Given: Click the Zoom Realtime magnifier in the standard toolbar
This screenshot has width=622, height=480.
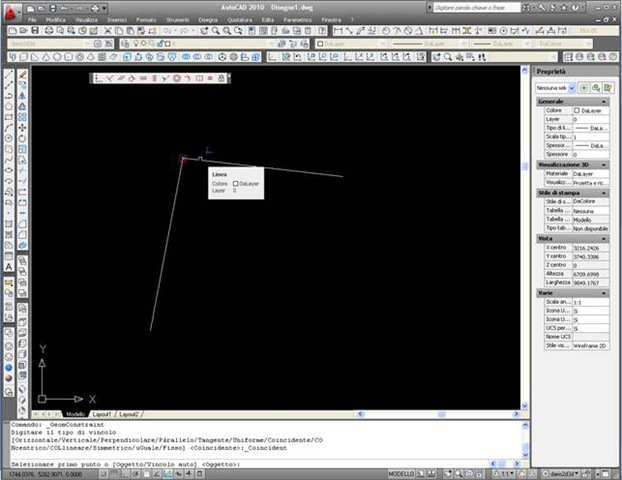Looking at the screenshot, I should pyautogui.click(x=215, y=31).
